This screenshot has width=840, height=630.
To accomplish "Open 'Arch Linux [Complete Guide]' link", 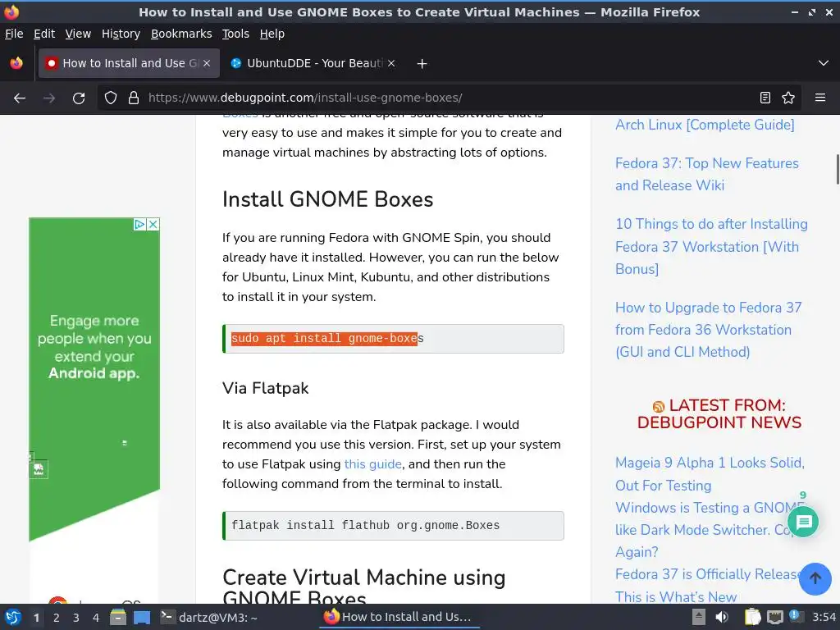I will pyautogui.click(x=705, y=125).
